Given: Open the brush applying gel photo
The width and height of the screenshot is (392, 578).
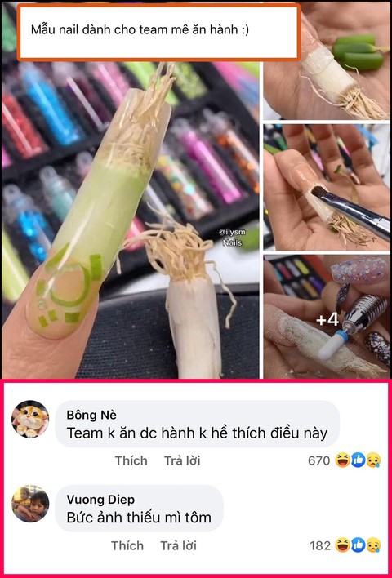Looking at the screenshot, I should (x=327, y=187).
